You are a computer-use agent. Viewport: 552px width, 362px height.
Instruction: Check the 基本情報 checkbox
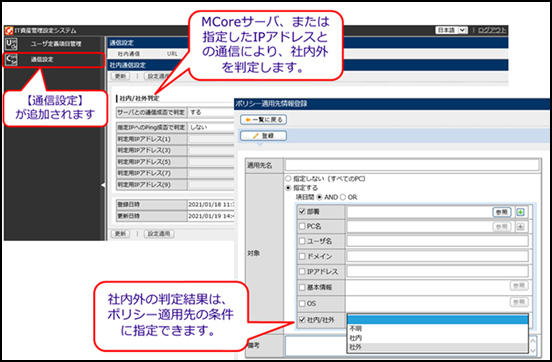[302, 287]
